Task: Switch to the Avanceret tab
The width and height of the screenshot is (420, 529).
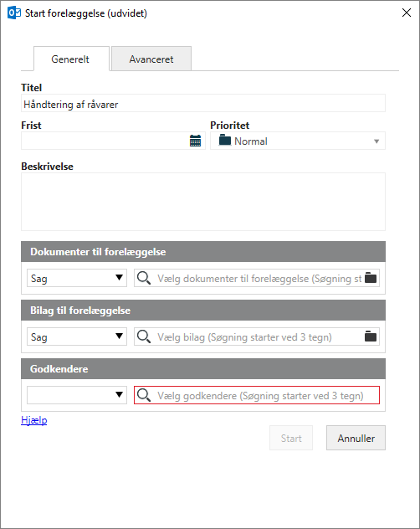Action: (x=151, y=59)
